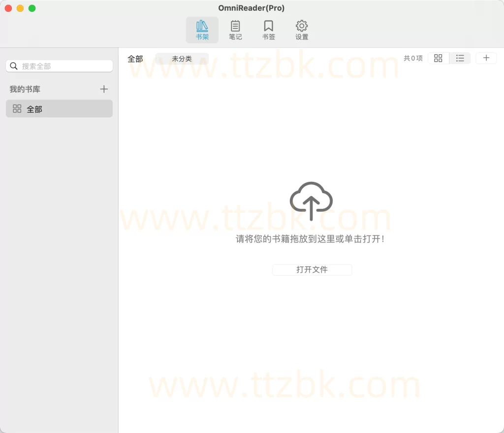Open the 书架 bookshelf panel

202,30
